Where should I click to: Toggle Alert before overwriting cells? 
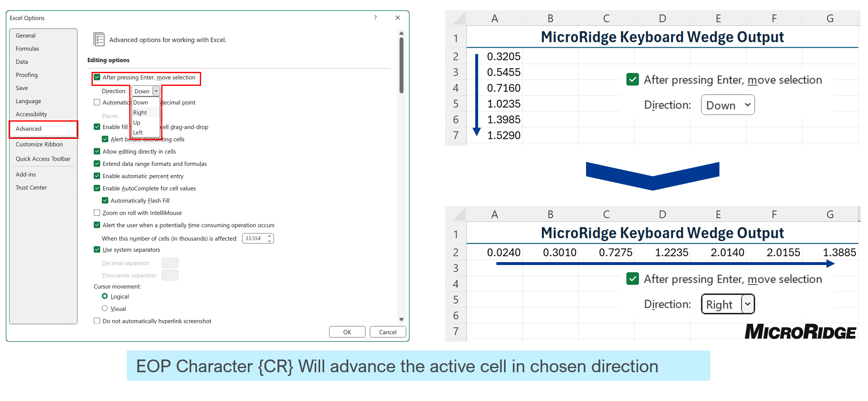(x=105, y=139)
